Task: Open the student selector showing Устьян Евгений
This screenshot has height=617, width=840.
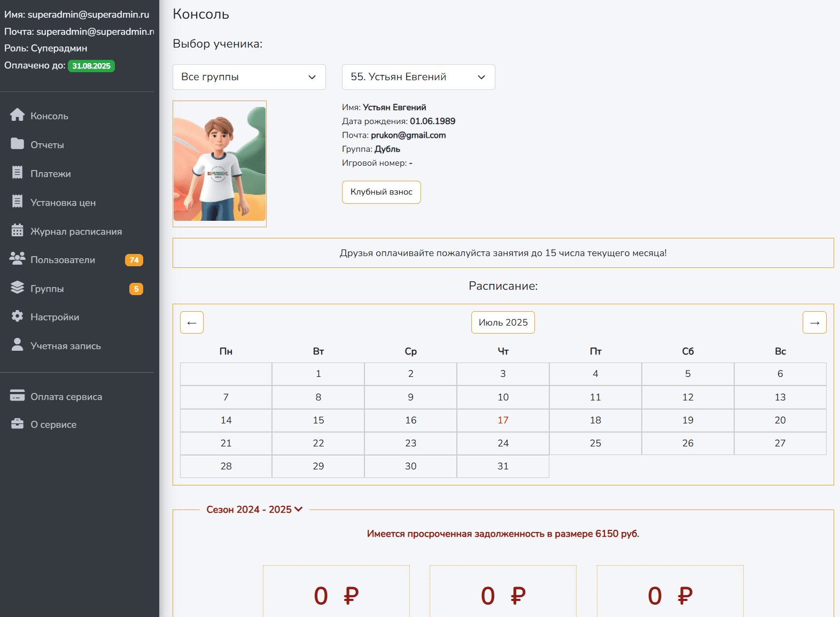Action: 418,77
